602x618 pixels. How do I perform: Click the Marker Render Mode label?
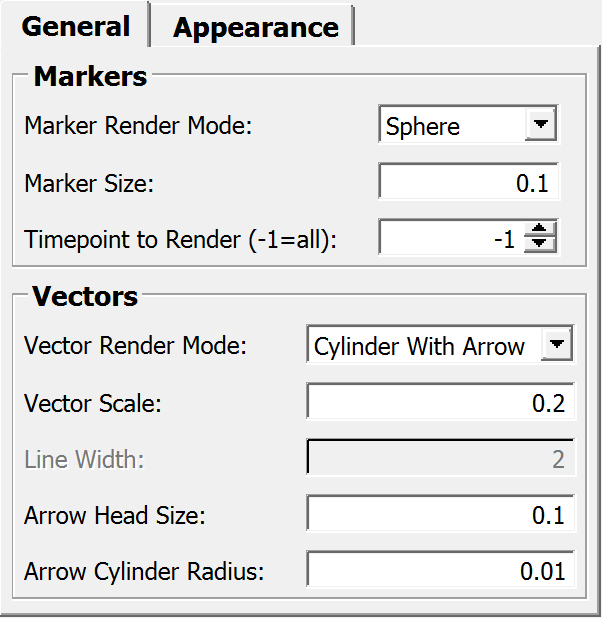[139, 127]
